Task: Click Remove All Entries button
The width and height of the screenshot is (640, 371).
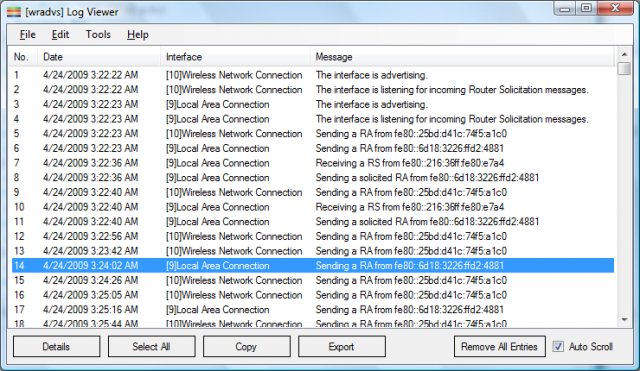Action: coord(500,347)
